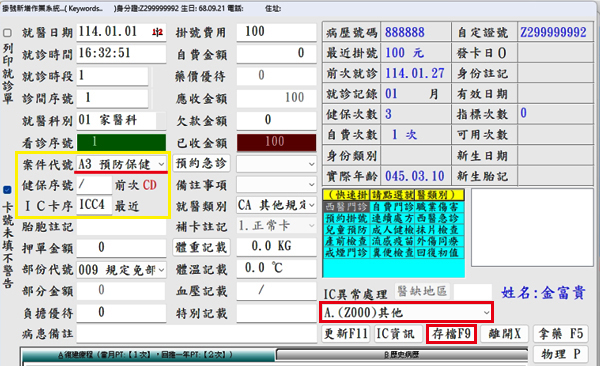Switch to the A復健療程 tab
Image resolution: width=600 pixels, height=366 pixels.
148,355
